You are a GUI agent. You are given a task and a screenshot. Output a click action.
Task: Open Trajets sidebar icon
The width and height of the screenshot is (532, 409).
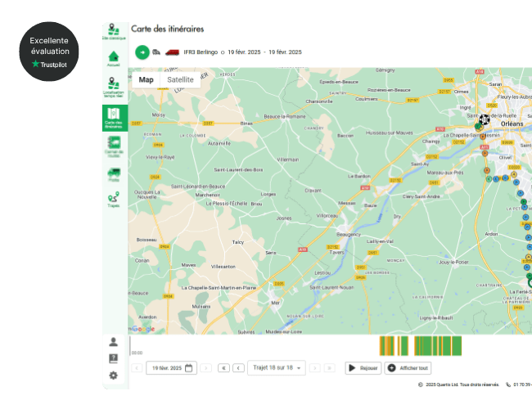click(114, 200)
